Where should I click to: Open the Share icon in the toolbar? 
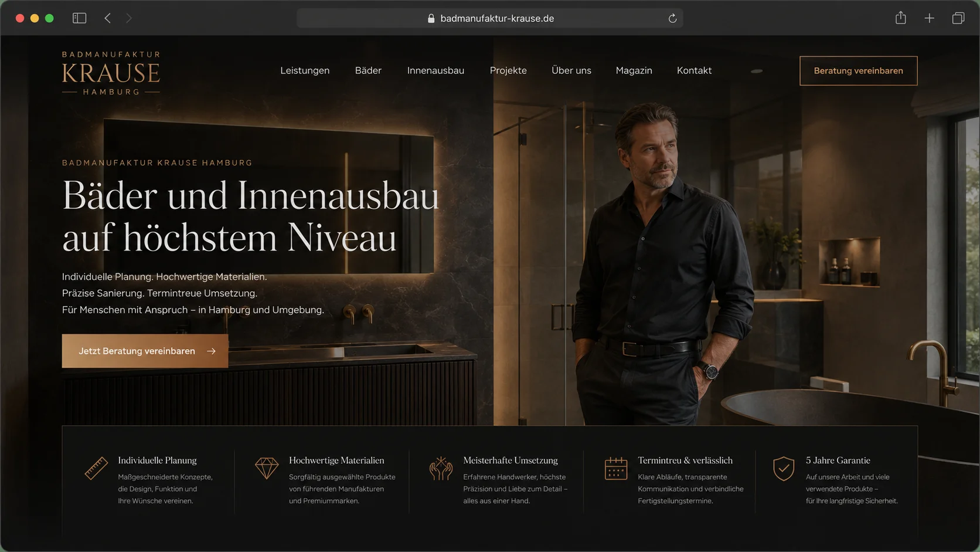click(x=901, y=18)
